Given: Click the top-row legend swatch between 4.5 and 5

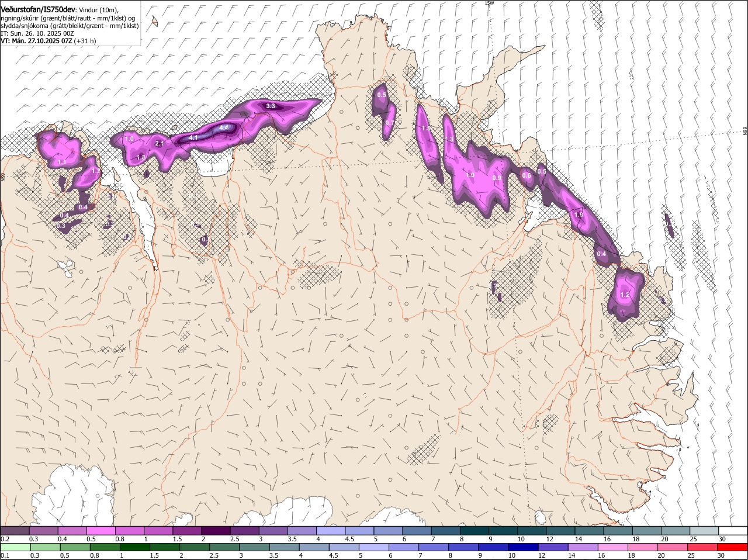Looking at the screenshot, I should pos(359,530).
